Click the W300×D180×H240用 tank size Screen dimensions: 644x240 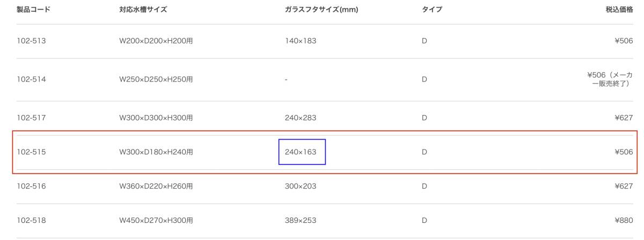point(156,152)
